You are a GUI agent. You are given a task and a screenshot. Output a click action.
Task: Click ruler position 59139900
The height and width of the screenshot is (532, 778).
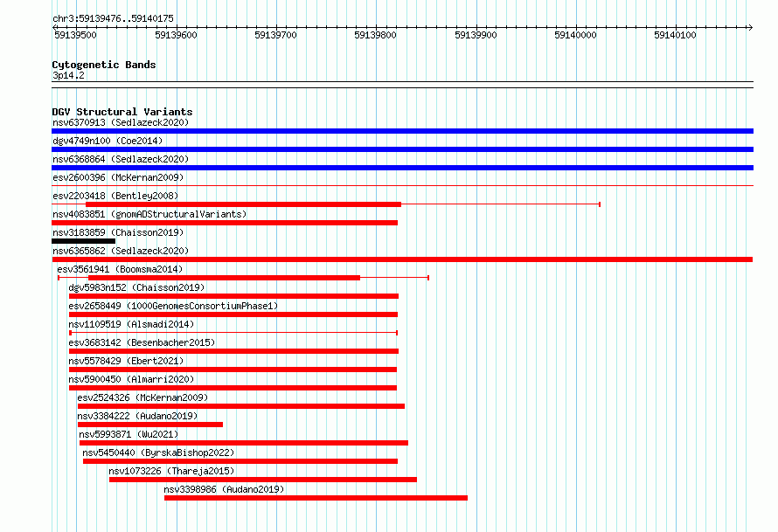pos(476,35)
